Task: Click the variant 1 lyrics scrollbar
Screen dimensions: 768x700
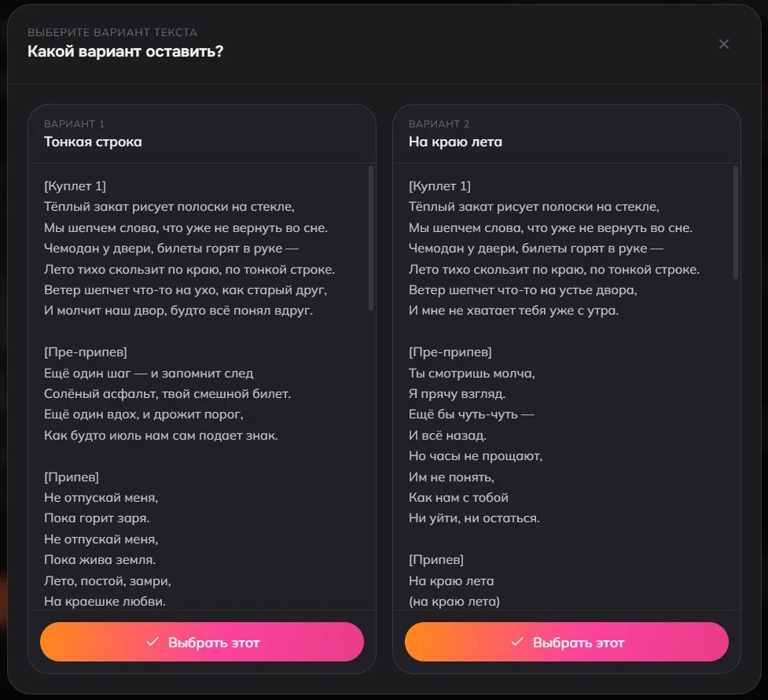Action: 371,238
